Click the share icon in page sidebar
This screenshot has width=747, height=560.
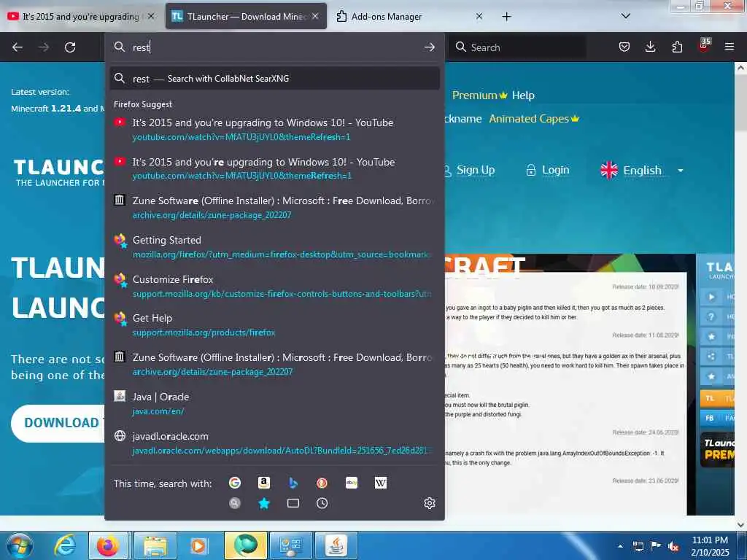[711, 356]
